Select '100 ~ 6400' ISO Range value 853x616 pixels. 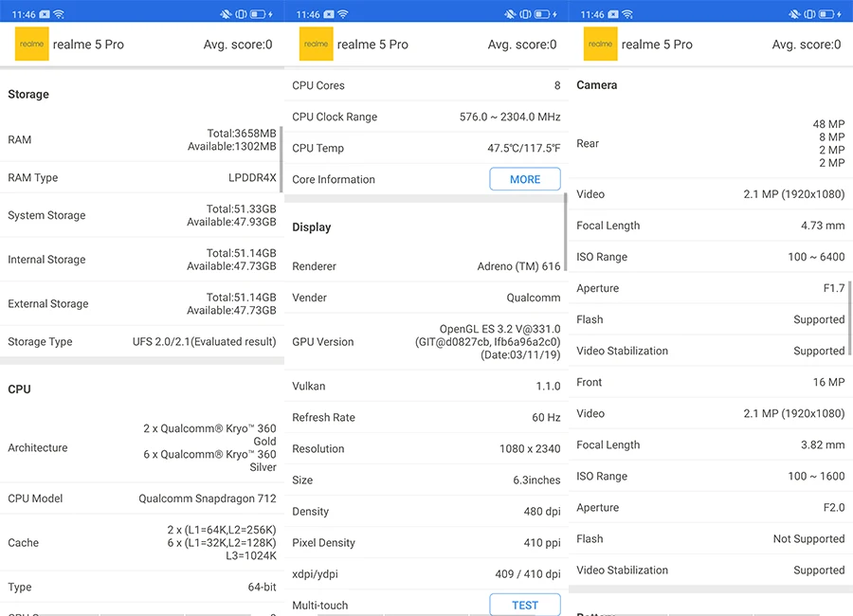(x=816, y=257)
